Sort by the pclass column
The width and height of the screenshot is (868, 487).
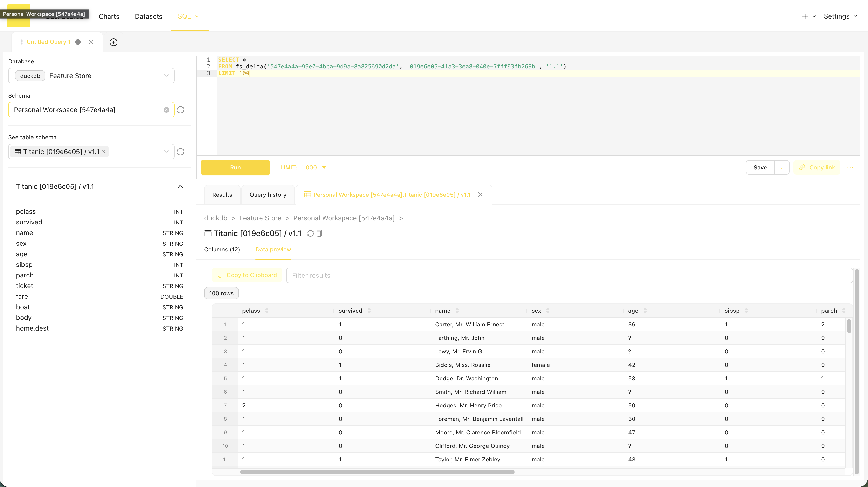(267, 311)
